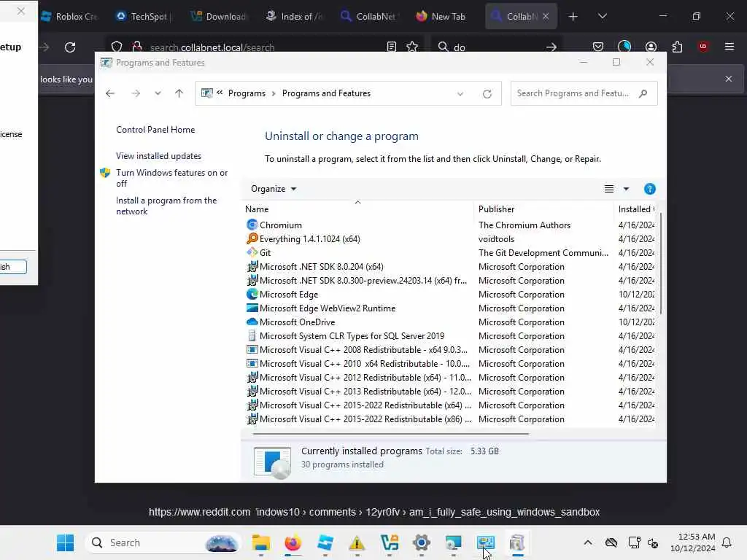Go back in Programs and Features
Screen dimensions: 747x560
(110, 93)
